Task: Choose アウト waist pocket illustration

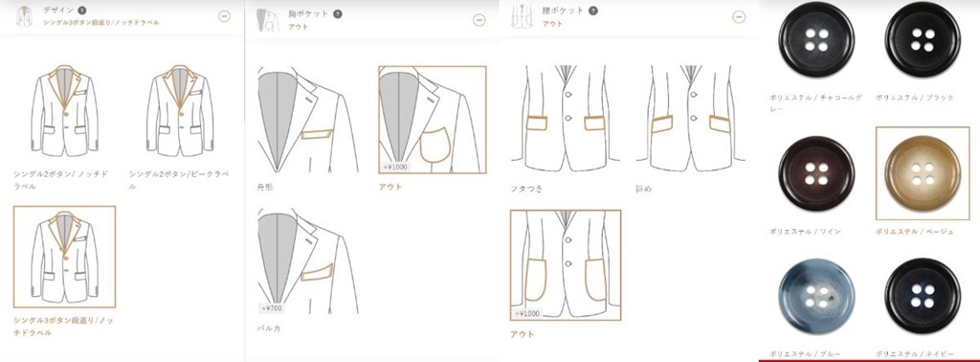Action: [x=566, y=265]
